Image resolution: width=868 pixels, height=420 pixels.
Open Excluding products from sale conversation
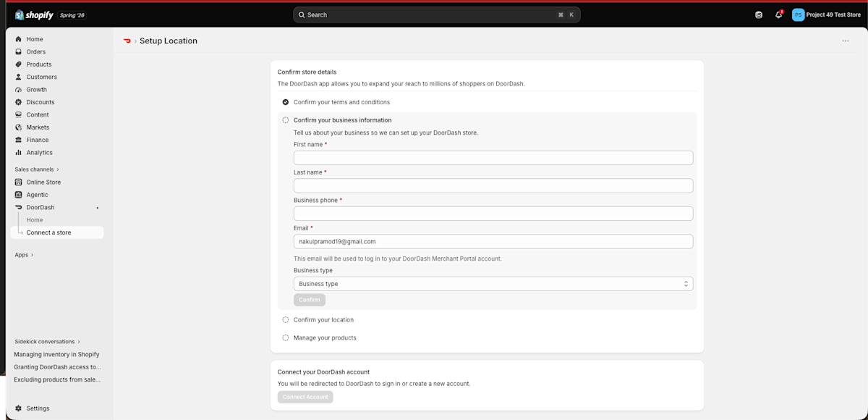pyautogui.click(x=57, y=379)
